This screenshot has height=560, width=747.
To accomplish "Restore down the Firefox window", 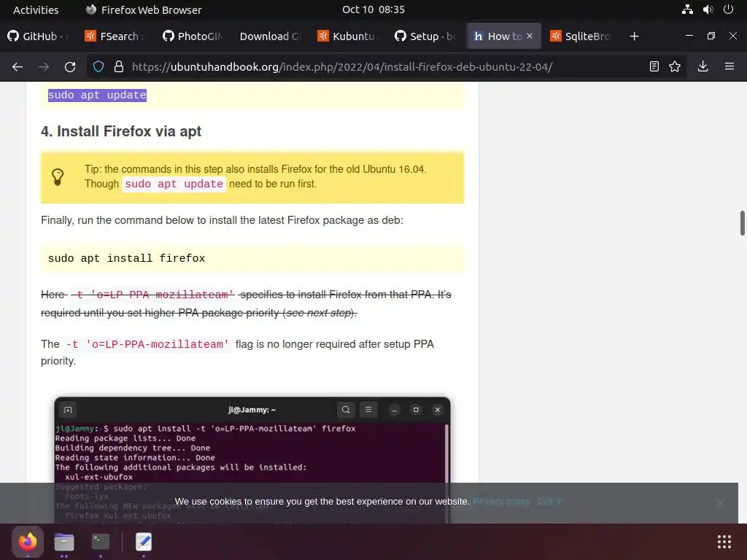I will click(711, 36).
